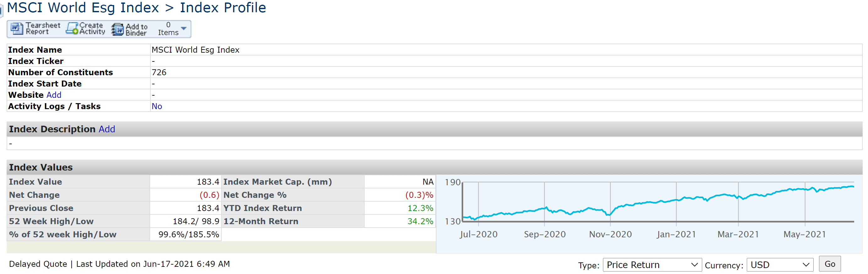The width and height of the screenshot is (868, 274).
Task: Click the Delayed Quote last updated text
Action: pyautogui.click(x=119, y=264)
